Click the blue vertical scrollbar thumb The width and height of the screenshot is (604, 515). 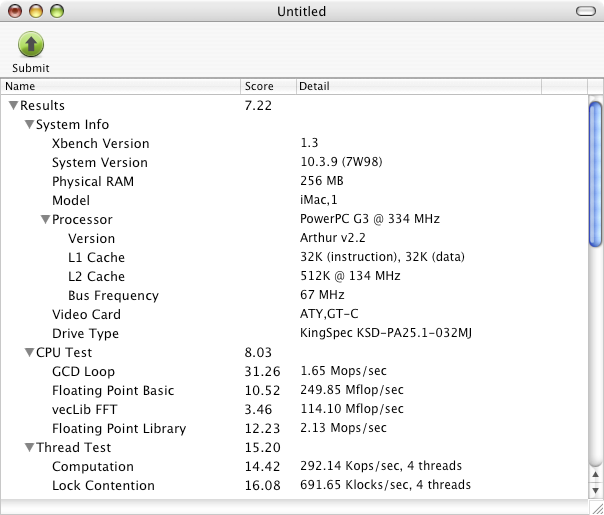[x=596, y=174]
